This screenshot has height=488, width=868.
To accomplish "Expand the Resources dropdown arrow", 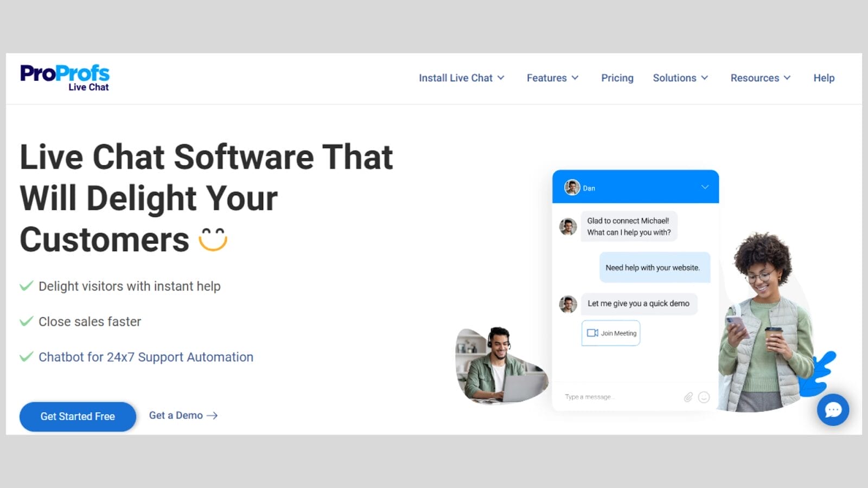I will point(787,78).
